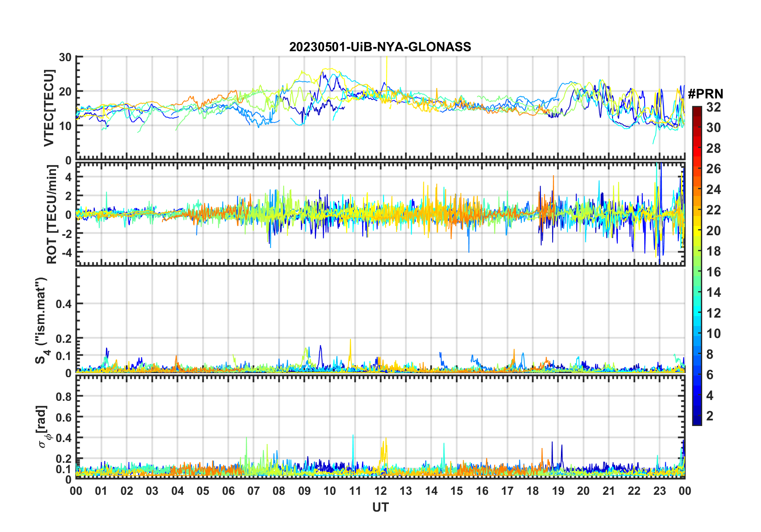Select the UT axis tick label 23

coord(660,491)
